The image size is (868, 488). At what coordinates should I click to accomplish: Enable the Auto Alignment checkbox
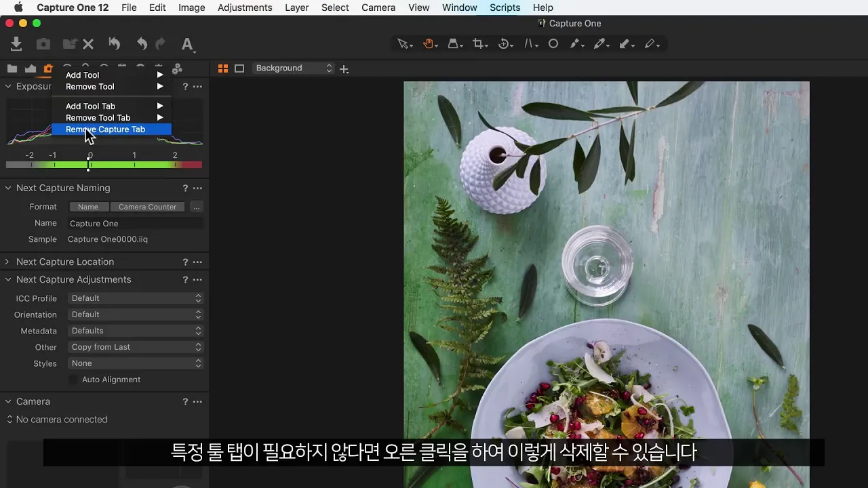click(x=73, y=380)
